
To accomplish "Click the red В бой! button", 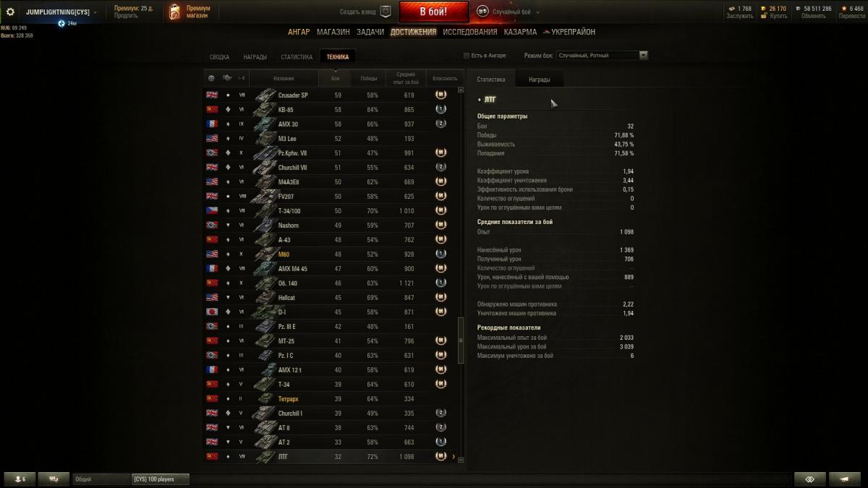I will pos(434,12).
